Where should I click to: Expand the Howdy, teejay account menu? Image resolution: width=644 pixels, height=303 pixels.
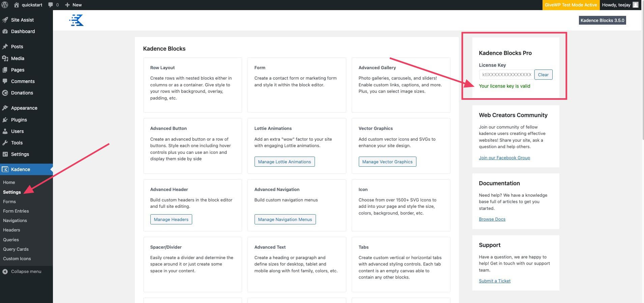coord(616,5)
